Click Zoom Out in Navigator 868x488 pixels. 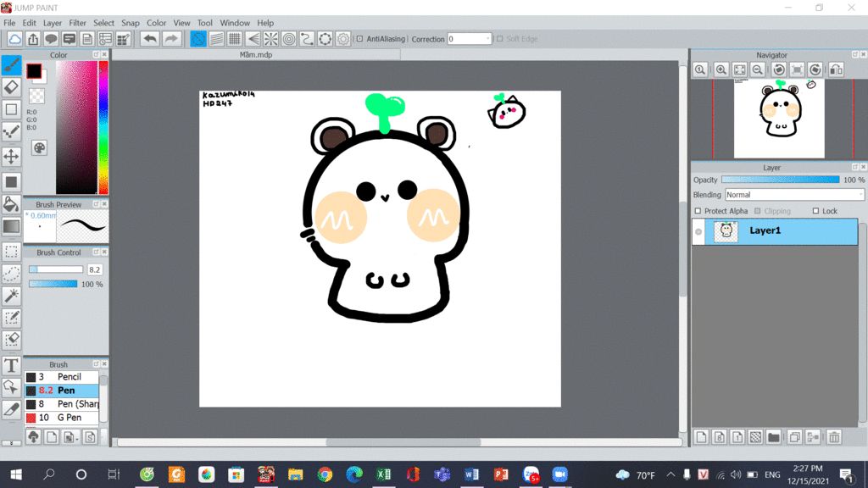coord(758,69)
